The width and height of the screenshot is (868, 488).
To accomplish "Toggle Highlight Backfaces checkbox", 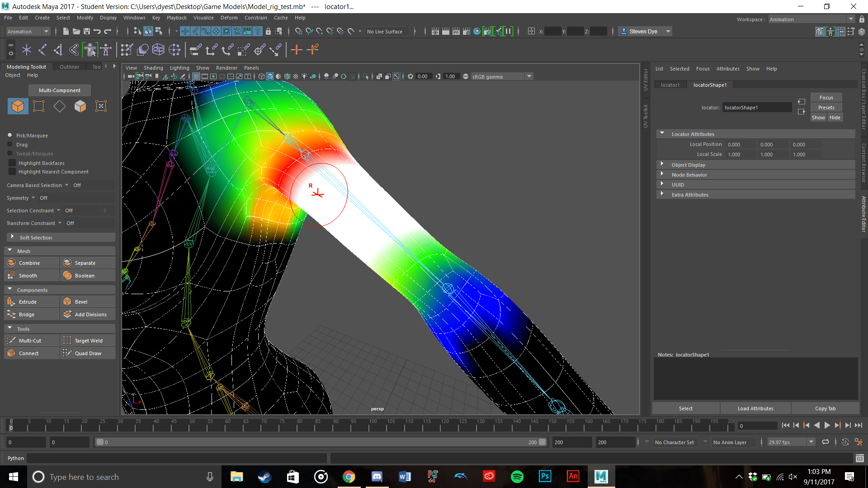I will point(11,163).
